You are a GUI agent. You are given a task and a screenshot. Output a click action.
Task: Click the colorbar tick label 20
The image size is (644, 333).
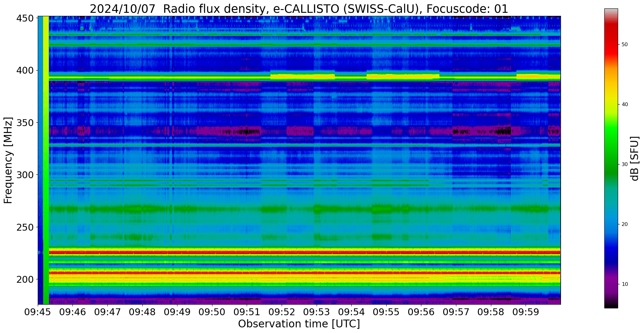coord(625,224)
